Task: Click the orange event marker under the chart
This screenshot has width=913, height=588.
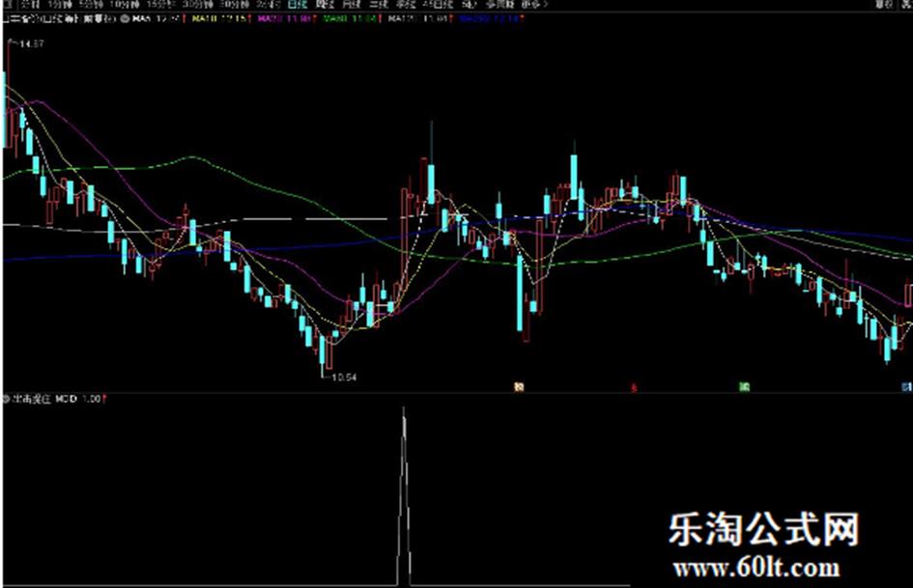Action: [x=519, y=386]
